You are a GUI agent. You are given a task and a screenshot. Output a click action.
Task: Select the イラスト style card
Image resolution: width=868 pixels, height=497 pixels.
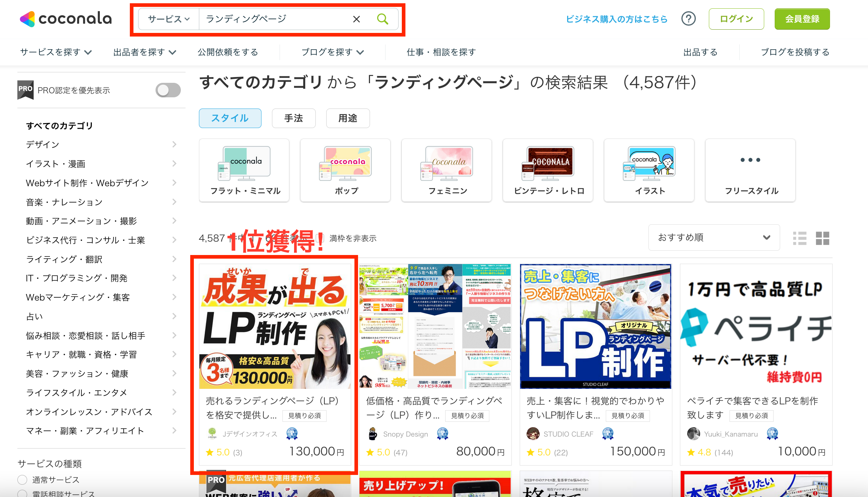[x=649, y=170]
